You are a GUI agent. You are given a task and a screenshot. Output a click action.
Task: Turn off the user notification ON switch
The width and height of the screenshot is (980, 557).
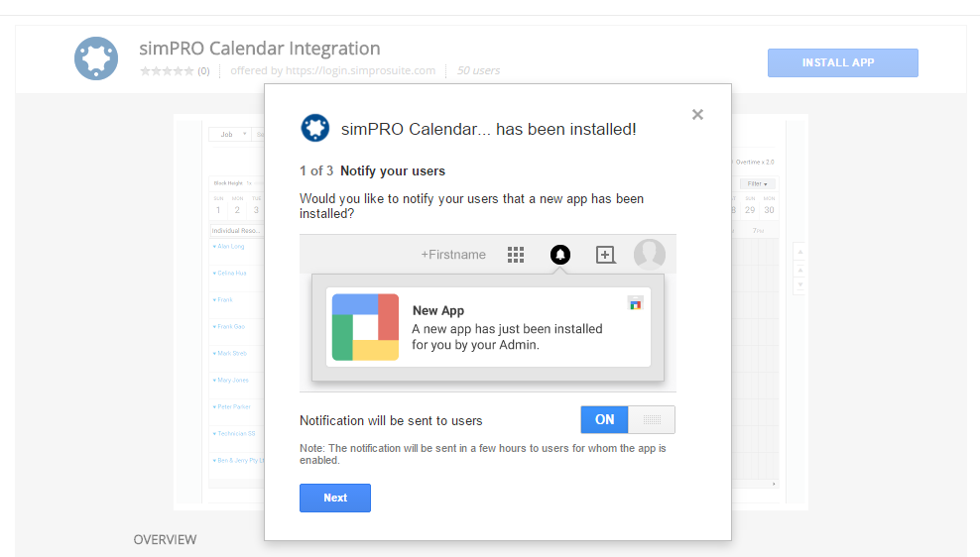tap(627, 419)
